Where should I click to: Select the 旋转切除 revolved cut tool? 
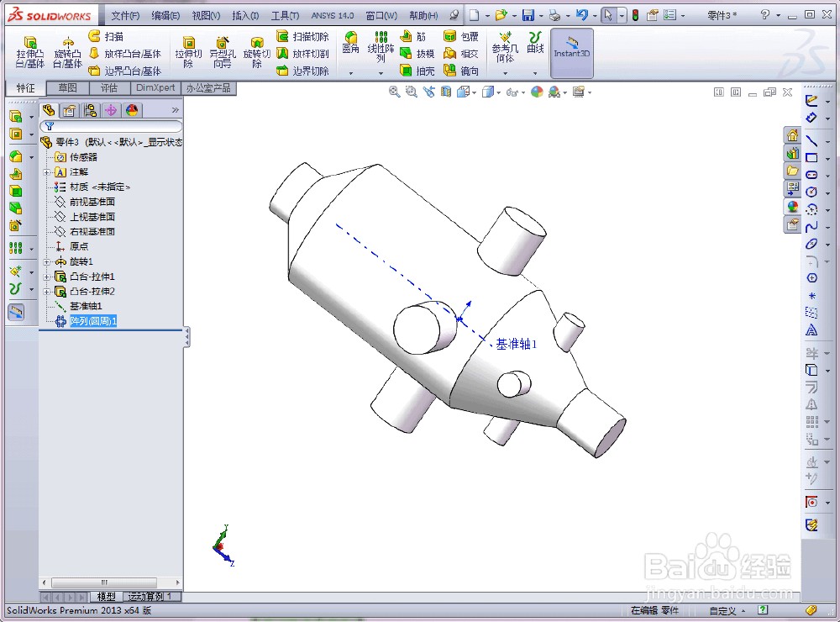click(256, 52)
